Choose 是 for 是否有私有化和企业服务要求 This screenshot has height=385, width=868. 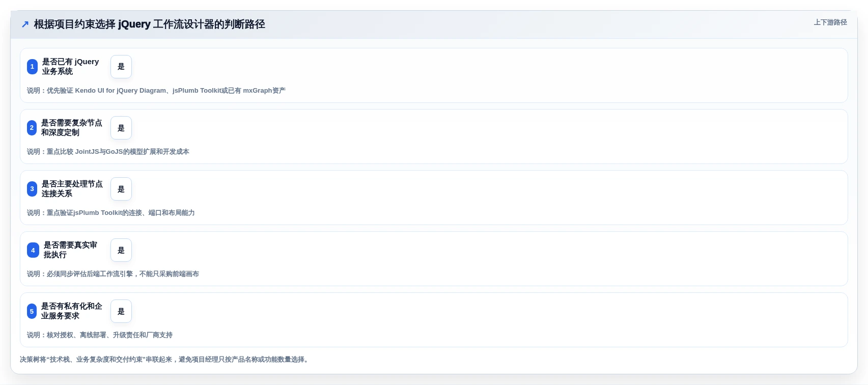121,311
